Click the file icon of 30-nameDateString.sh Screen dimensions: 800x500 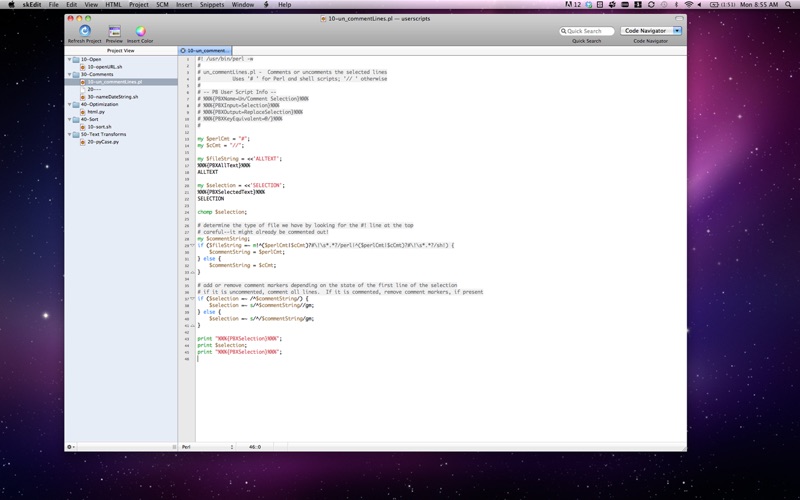pos(83,97)
